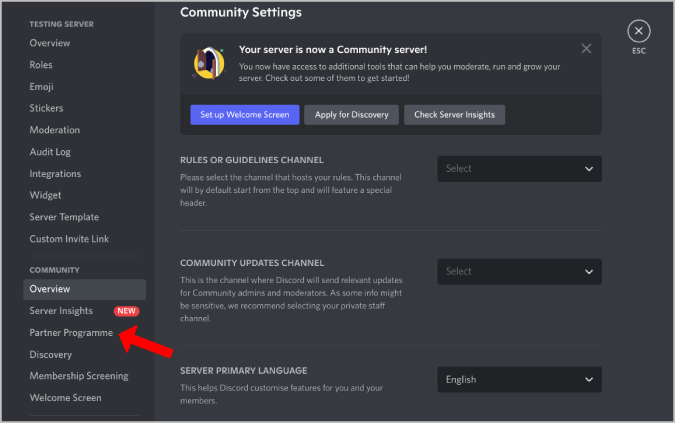Open the Rules or Guidelines Channel dropdown
This screenshot has height=423, width=675.
pos(520,169)
